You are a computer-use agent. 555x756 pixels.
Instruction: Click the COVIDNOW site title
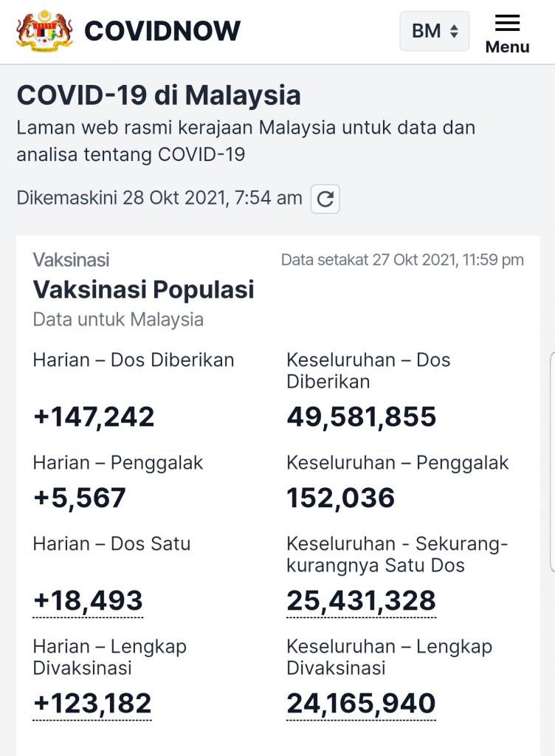click(162, 31)
